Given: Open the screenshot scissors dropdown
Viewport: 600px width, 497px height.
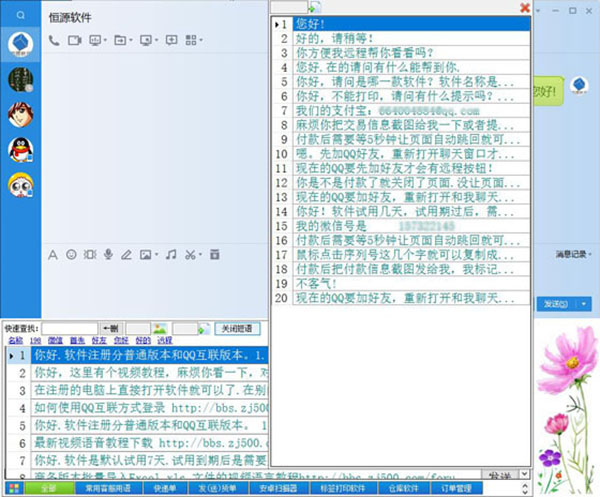Looking at the screenshot, I should (x=200, y=255).
